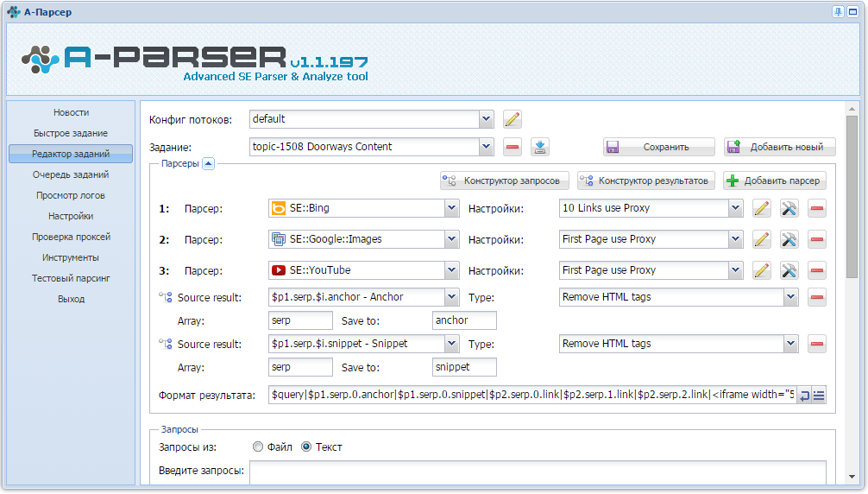Edit the thread config with pencil icon
Screen dimensions: 868x494
tap(512, 119)
